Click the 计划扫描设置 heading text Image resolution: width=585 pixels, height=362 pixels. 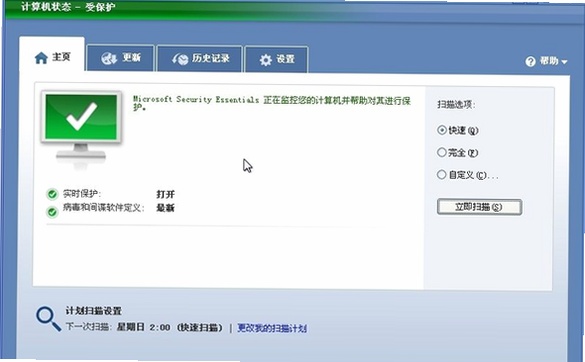94,311
